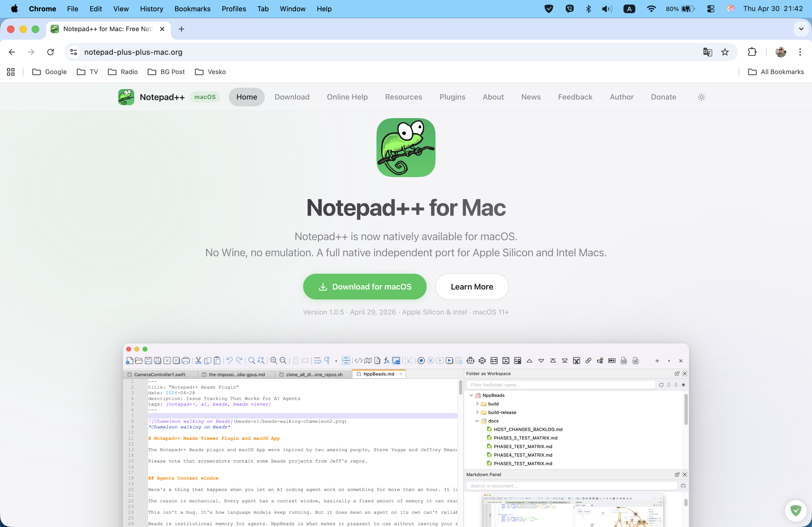Open the AI robot assistant icon

tap(470, 361)
